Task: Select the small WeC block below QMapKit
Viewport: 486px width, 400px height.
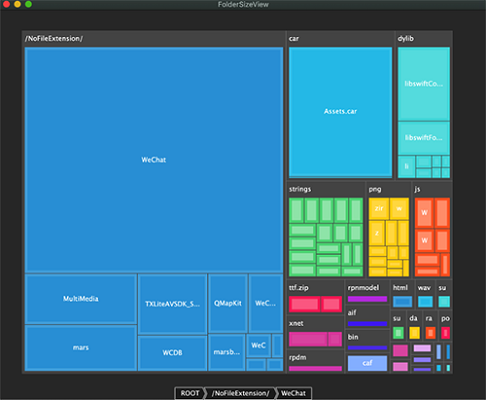Action: tap(259, 345)
